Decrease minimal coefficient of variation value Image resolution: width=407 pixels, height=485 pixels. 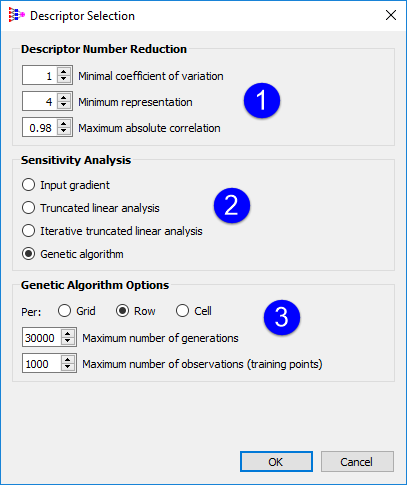coord(64,79)
